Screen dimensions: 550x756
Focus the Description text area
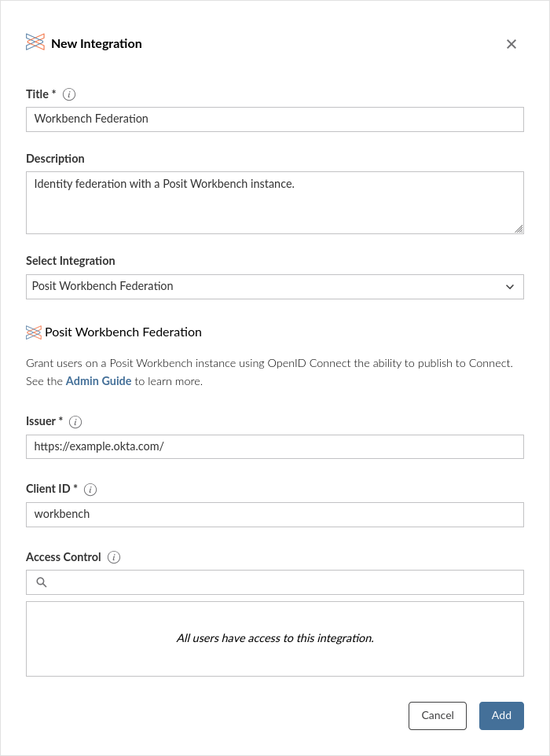coord(275,200)
